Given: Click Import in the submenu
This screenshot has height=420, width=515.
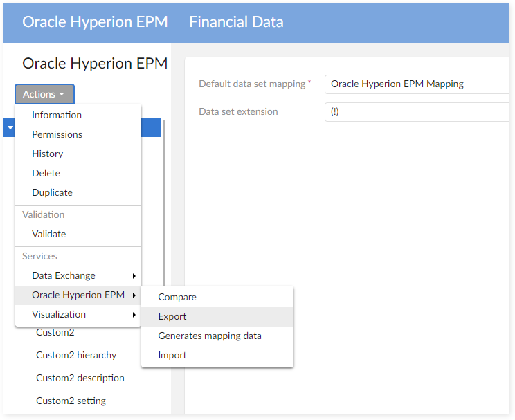Looking at the screenshot, I should (x=172, y=355).
